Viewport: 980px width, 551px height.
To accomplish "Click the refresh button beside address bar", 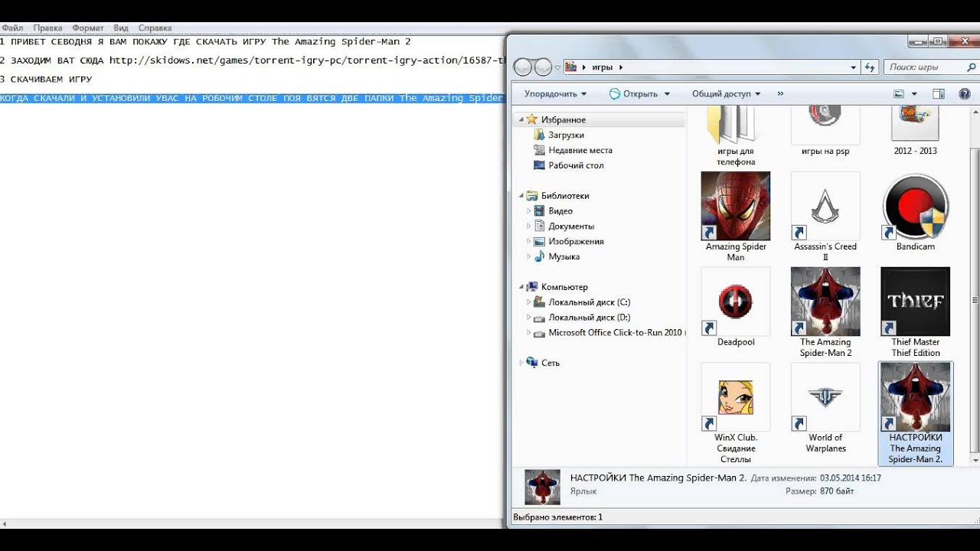I will [x=870, y=67].
